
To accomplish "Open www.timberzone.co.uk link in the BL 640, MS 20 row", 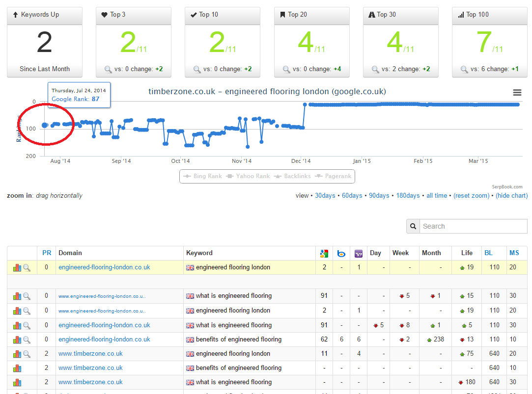I will (90, 354).
